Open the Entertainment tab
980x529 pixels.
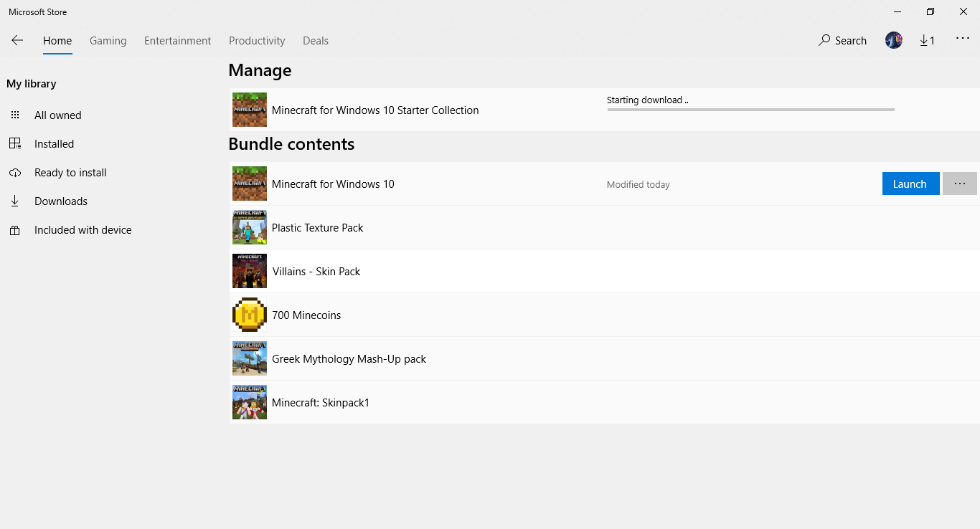click(x=178, y=41)
